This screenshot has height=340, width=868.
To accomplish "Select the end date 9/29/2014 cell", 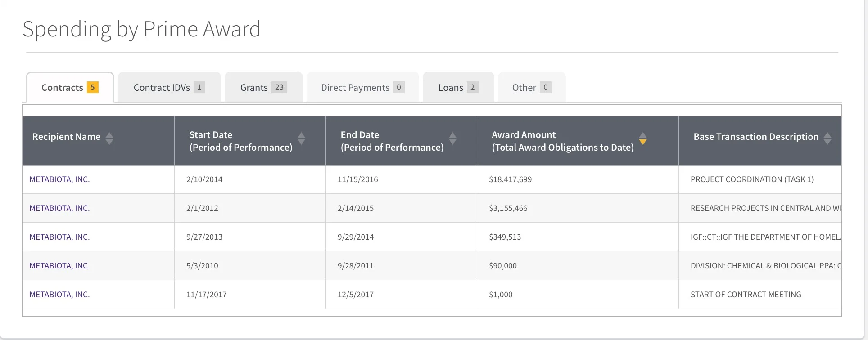I will 401,237.
